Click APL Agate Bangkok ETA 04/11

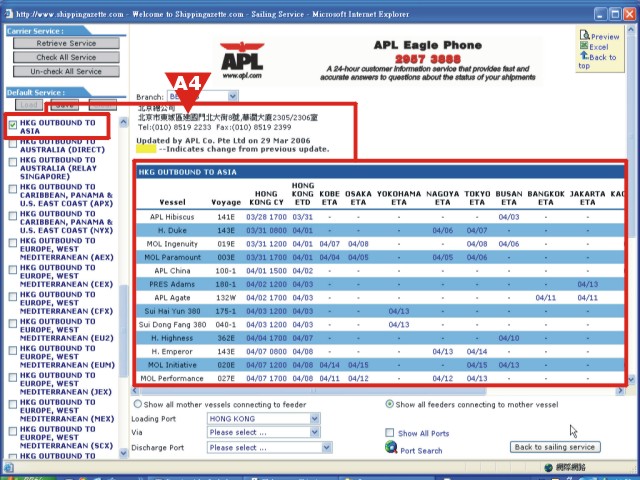[x=546, y=298]
